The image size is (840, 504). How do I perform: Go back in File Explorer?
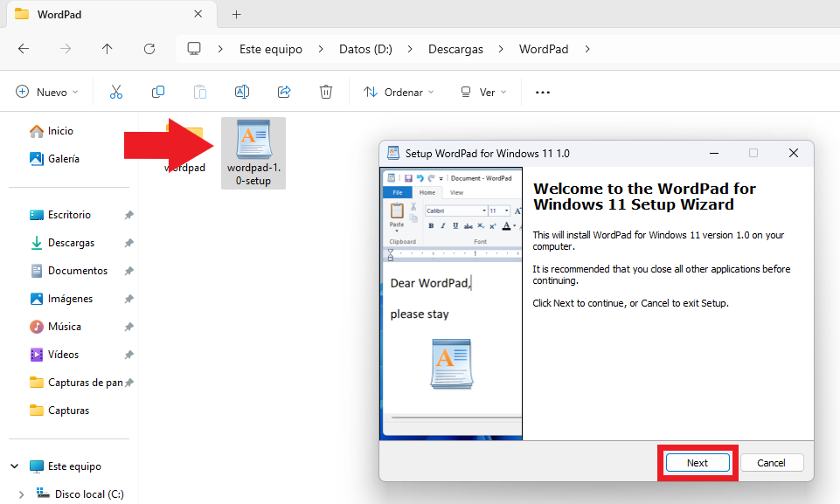coord(24,49)
